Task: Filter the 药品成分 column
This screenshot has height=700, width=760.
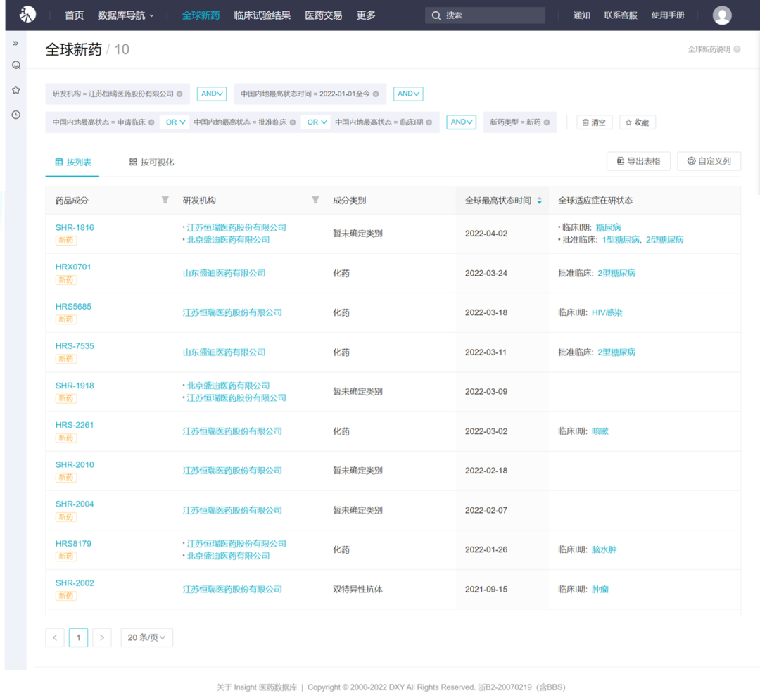Action: pos(165,200)
